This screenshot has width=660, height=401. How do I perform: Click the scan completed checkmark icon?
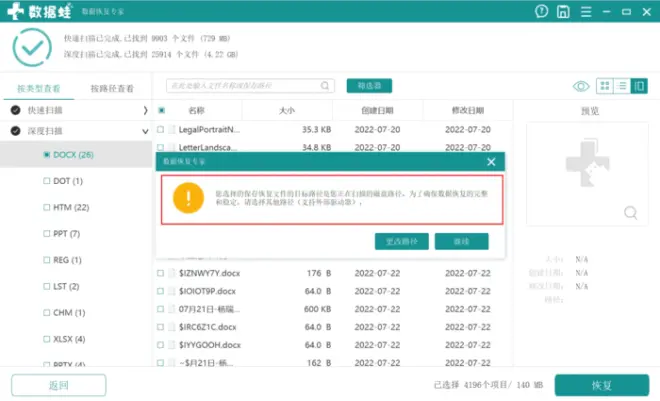pyautogui.click(x=32, y=47)
